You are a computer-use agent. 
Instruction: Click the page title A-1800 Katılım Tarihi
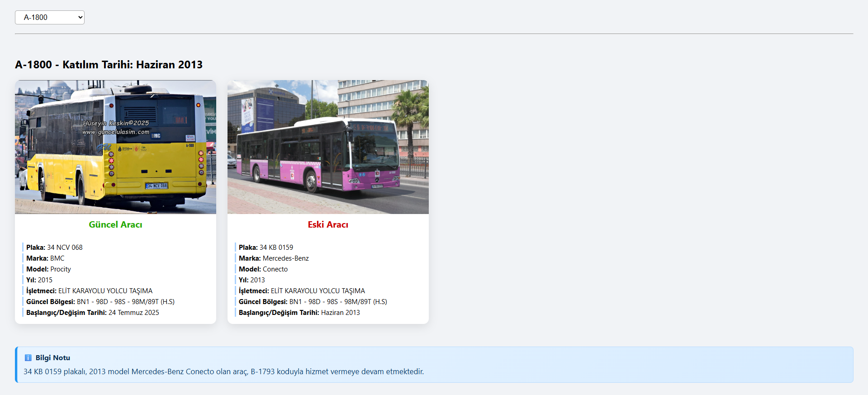pos(109,65)
